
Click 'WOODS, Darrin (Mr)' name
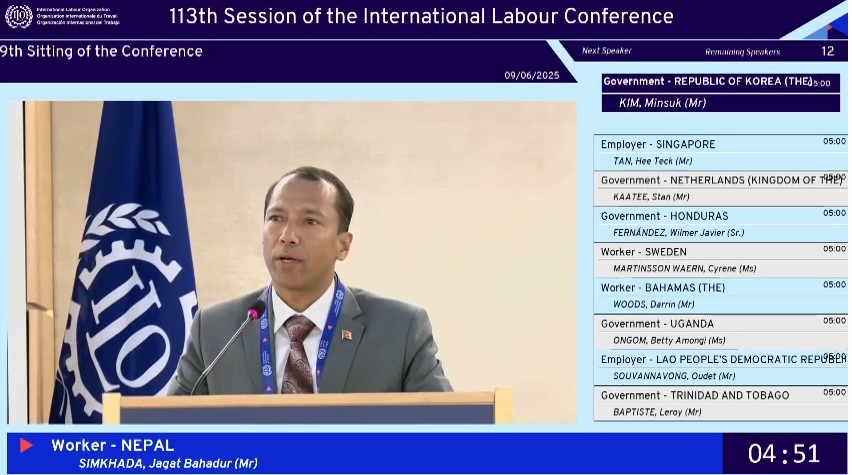coord(654,304)
